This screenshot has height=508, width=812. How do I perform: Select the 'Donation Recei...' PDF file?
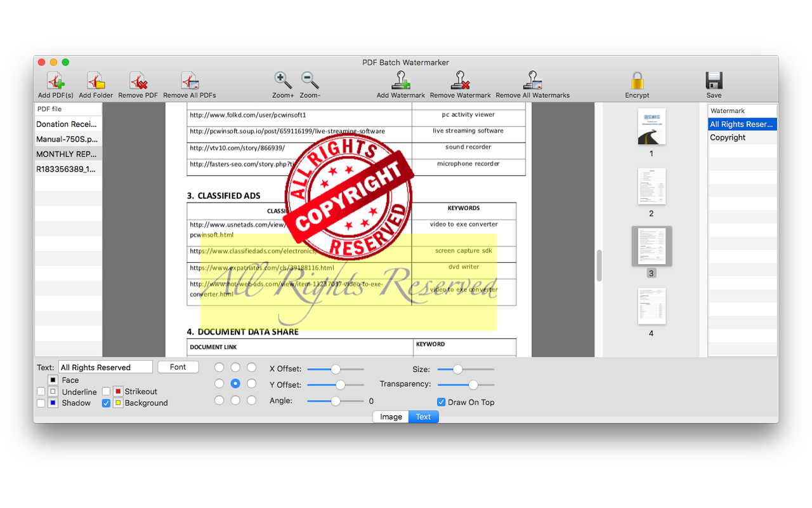click(x=68, y=124)
